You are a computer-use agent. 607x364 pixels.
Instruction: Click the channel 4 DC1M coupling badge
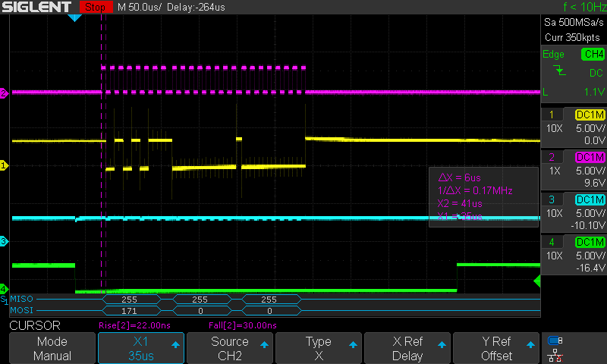click(590, 243)
